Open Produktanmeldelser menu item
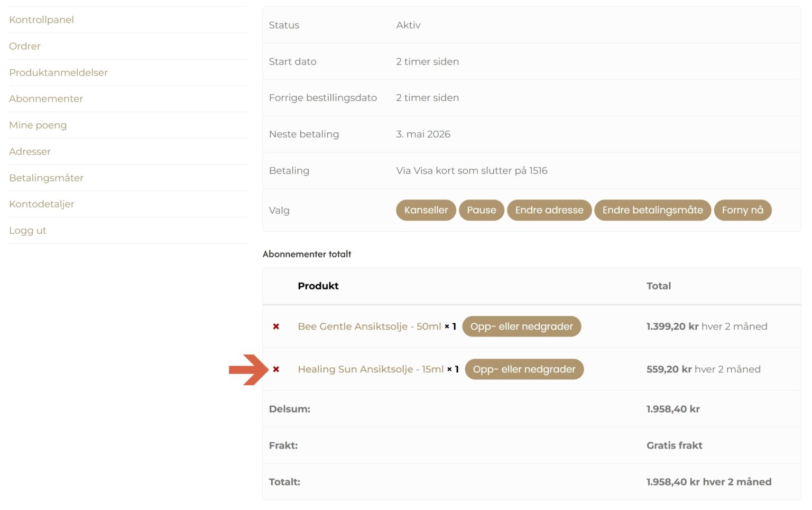This screenshot has height=510, width=812. coord(58,72)
